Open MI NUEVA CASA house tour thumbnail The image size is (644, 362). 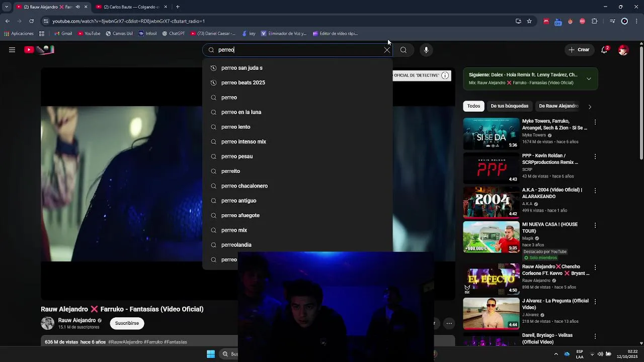tap(491, 237)
